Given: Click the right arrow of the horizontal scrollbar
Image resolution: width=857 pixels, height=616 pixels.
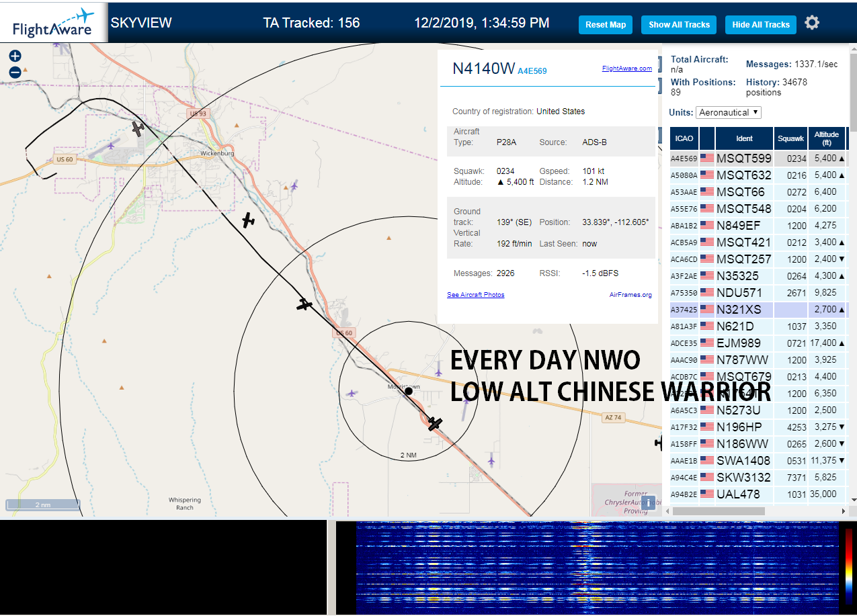Looking at the screenshot, I should tap(844, 511).
